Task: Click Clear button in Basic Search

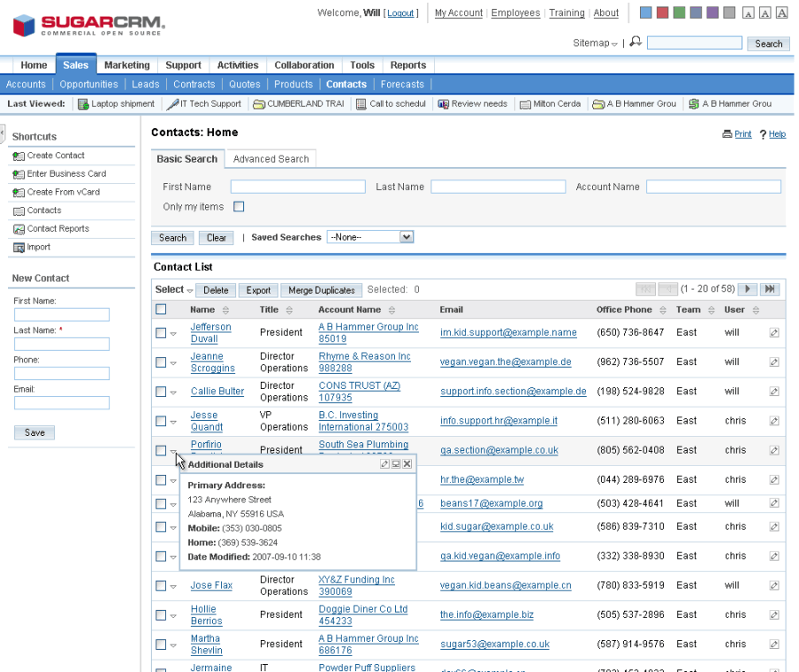Action: coord(216,238)
